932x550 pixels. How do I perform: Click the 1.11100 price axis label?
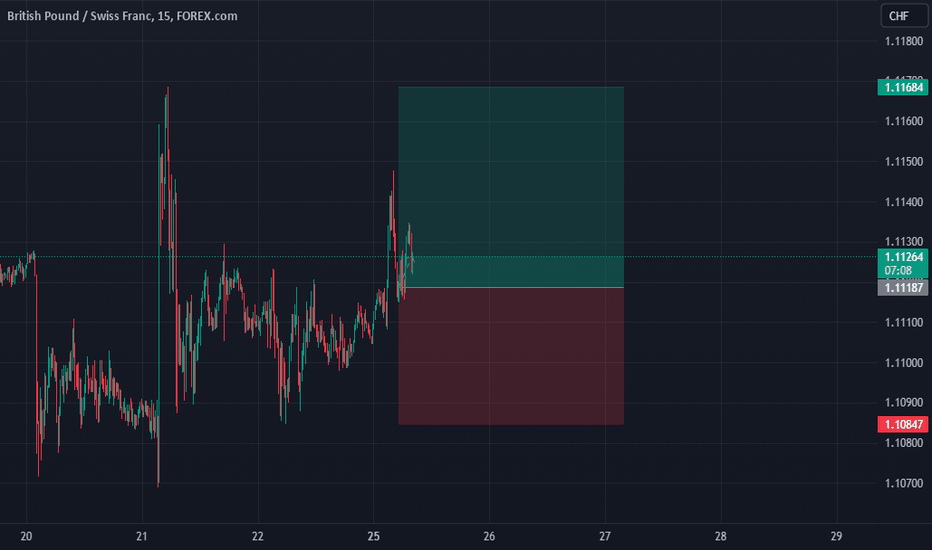903,323
